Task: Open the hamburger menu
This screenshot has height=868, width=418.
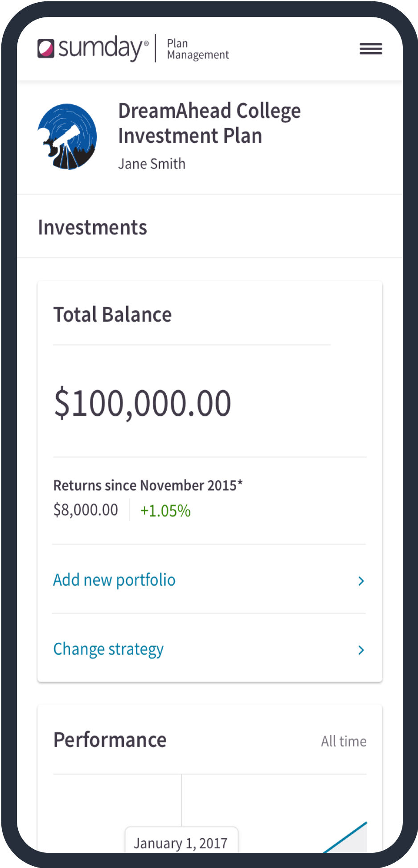Action: (x=371, y=49)
